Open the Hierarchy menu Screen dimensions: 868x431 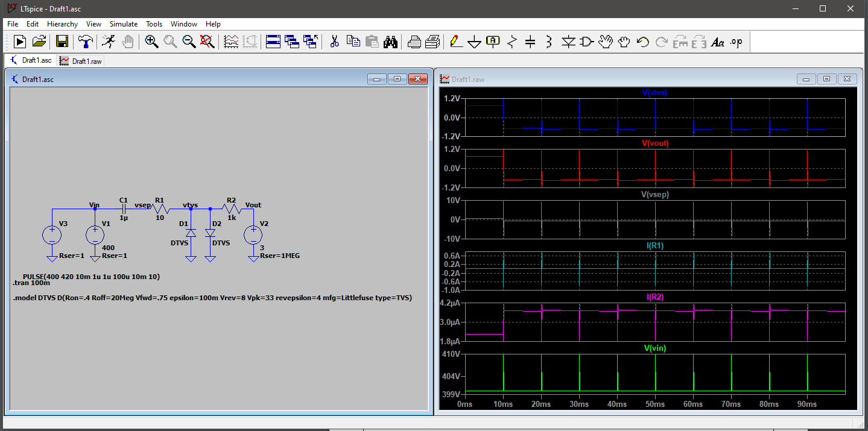[x=62, y=24]
